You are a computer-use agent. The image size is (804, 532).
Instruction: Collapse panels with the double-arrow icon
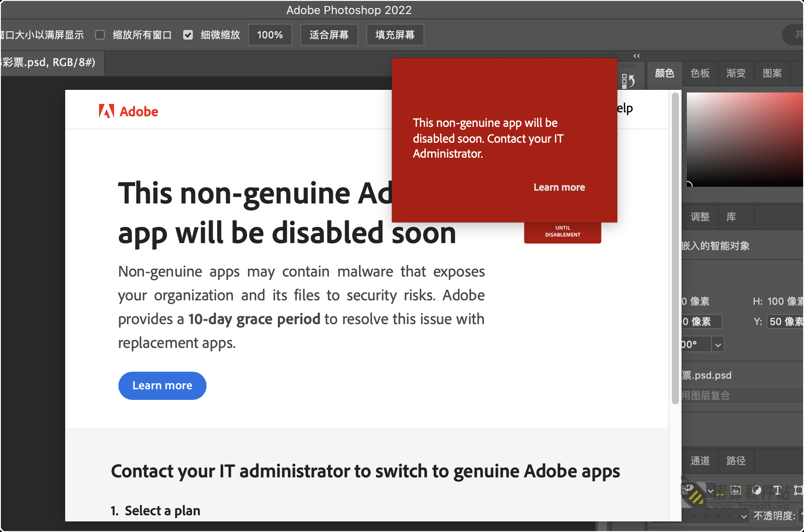[x=636, y=56]
